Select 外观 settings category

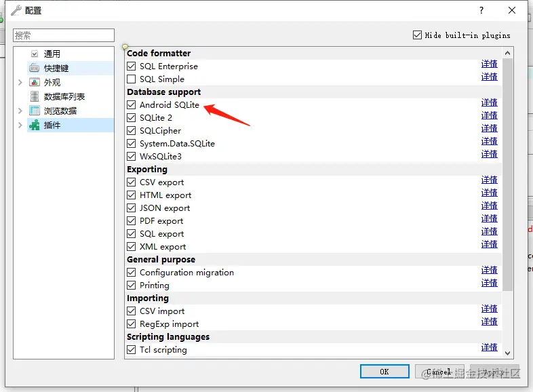52,82
